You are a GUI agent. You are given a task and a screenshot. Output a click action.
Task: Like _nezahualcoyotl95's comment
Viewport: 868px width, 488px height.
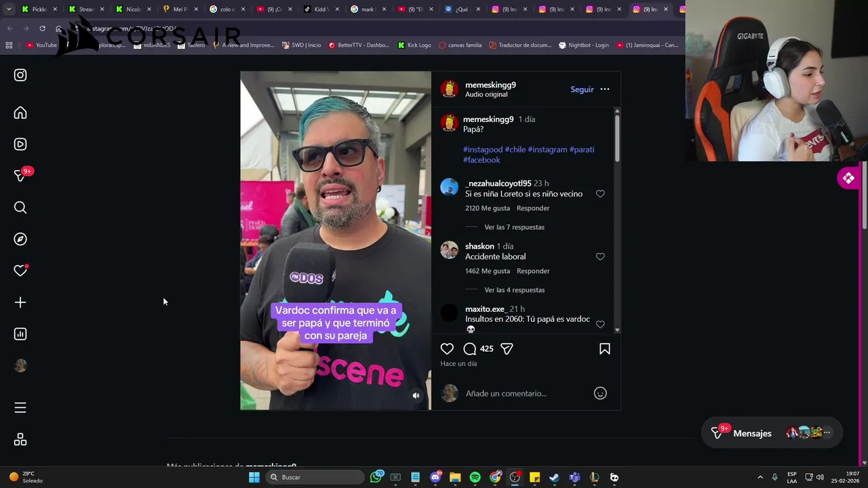600,194
